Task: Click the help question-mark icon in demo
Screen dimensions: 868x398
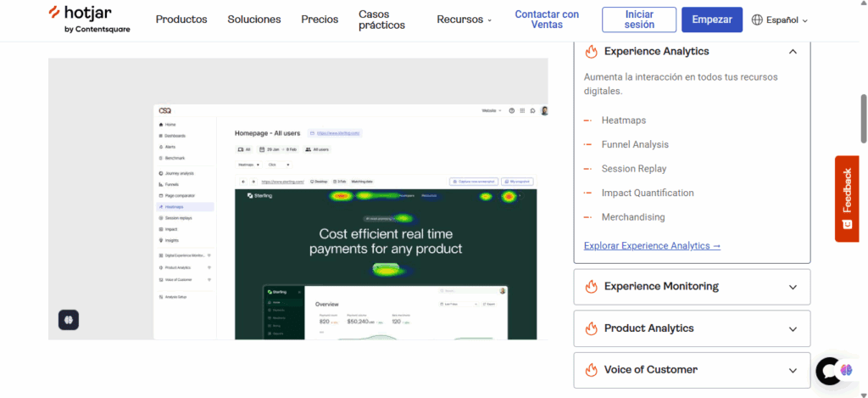Action: click(x=511, y=111)
